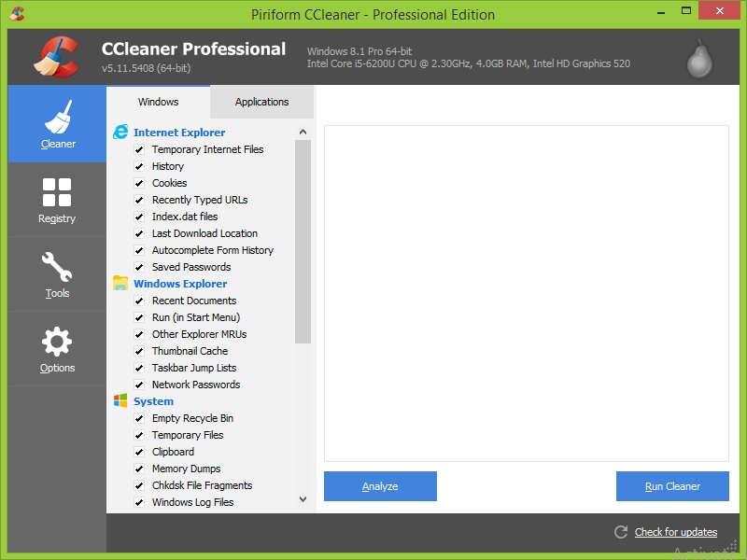Click the CCleaner Professional heading text
The image size is (747, 560).
coord(193,49)
